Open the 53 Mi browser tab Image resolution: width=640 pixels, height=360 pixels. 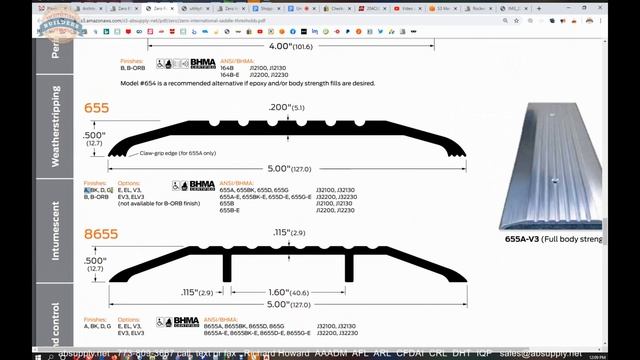pyautogui.click(x=443, y=8)
